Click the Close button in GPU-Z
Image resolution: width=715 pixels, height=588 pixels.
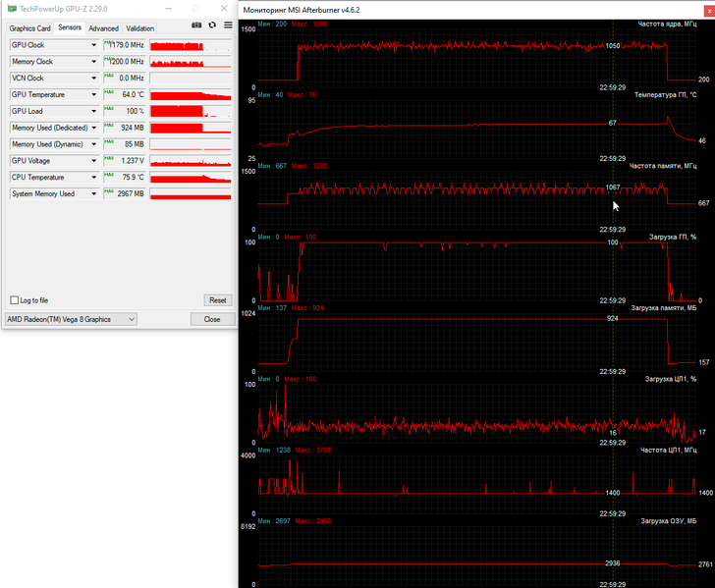[212, 320]
